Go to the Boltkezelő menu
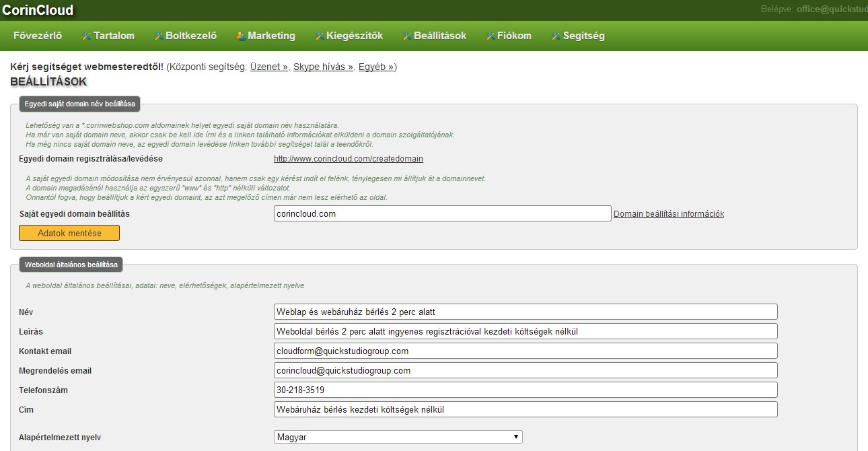Image resolution: width=868 pixels, height=451 pixels. (x=191, y=36)
